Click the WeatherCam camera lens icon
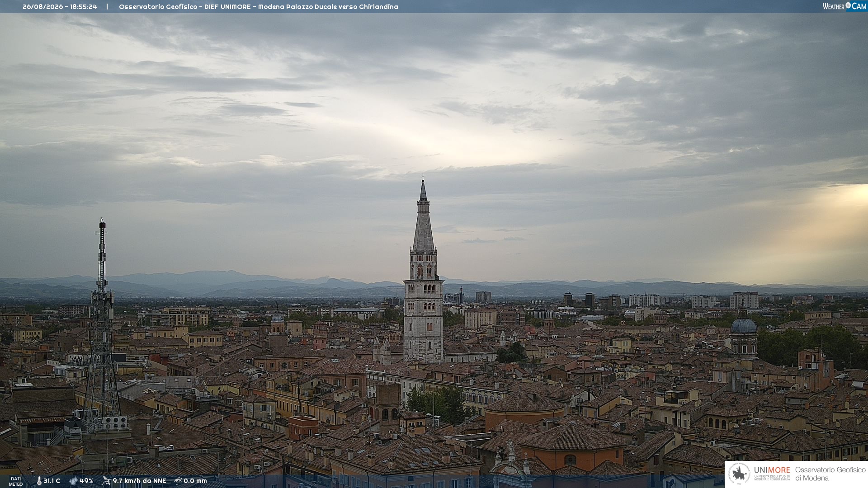 (848, 5)
